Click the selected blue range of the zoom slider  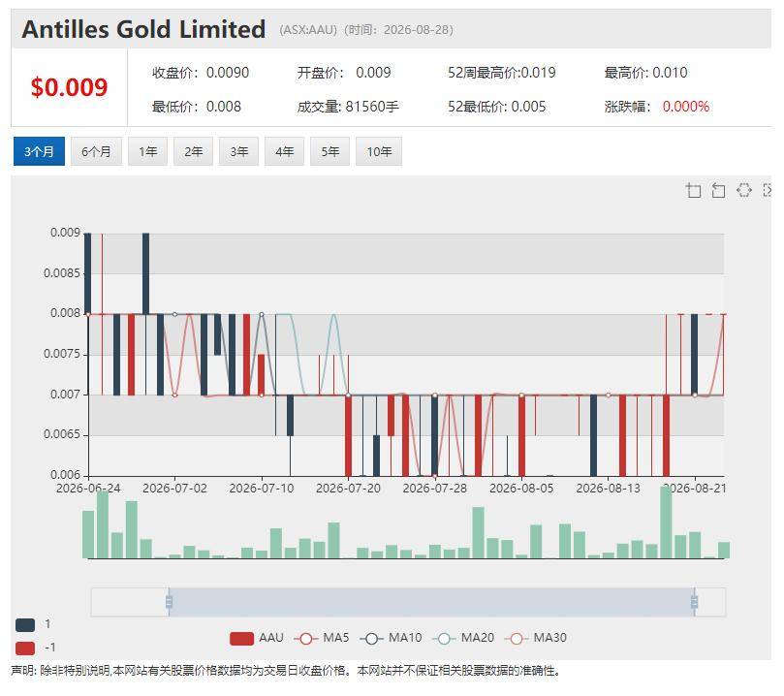point(431,602)
